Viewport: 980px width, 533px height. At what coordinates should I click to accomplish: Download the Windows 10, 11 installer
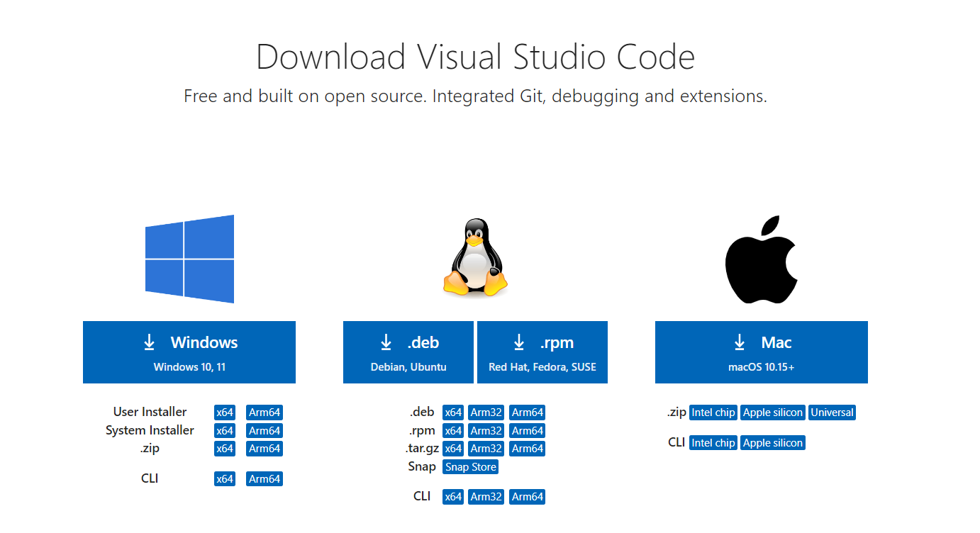pos(189,352)
